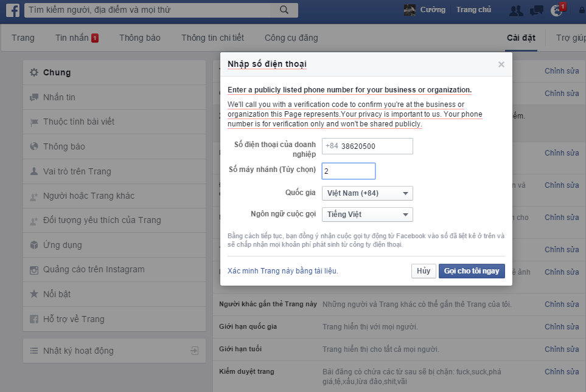The width and height of the screenshot is (586, 392).
Task: Click the activity log arrow icon
Action: pos(194,351)
